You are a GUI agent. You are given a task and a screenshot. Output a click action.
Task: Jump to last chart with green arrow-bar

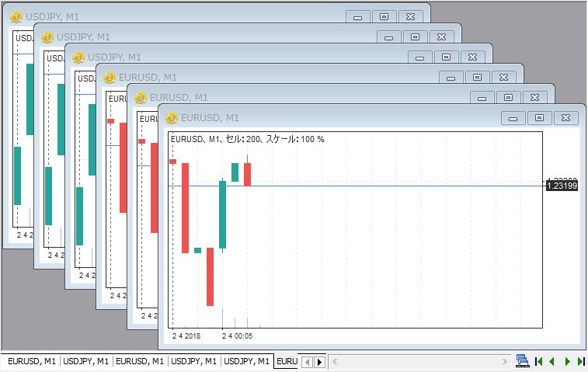pos(579,361)
